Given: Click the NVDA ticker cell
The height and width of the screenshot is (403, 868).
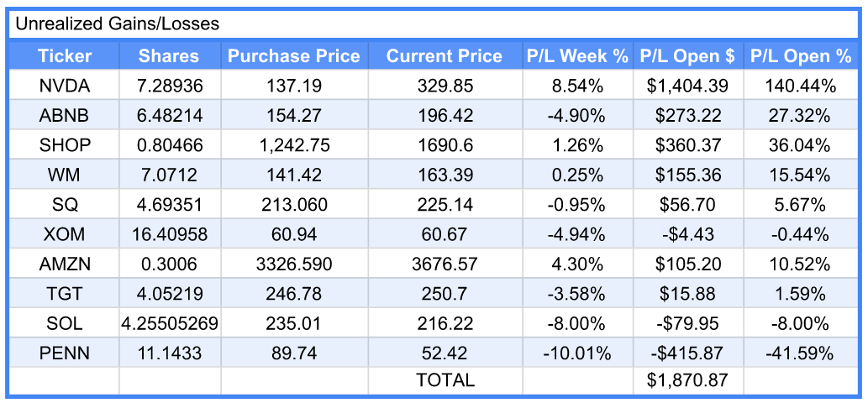Looking at the screenshot, I should (x=65, y=86).
